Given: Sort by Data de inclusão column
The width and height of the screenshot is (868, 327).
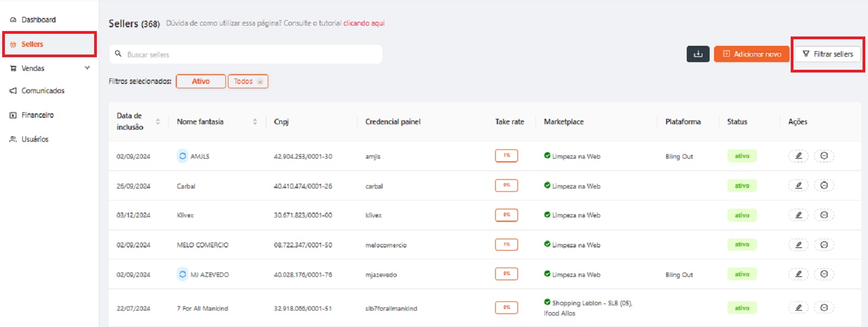Looking at the screenshot, I should tap(158, 122).
